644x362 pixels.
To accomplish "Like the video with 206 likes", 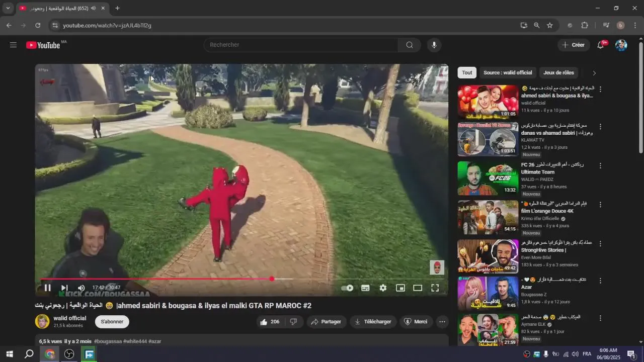I will coord(270,322).
